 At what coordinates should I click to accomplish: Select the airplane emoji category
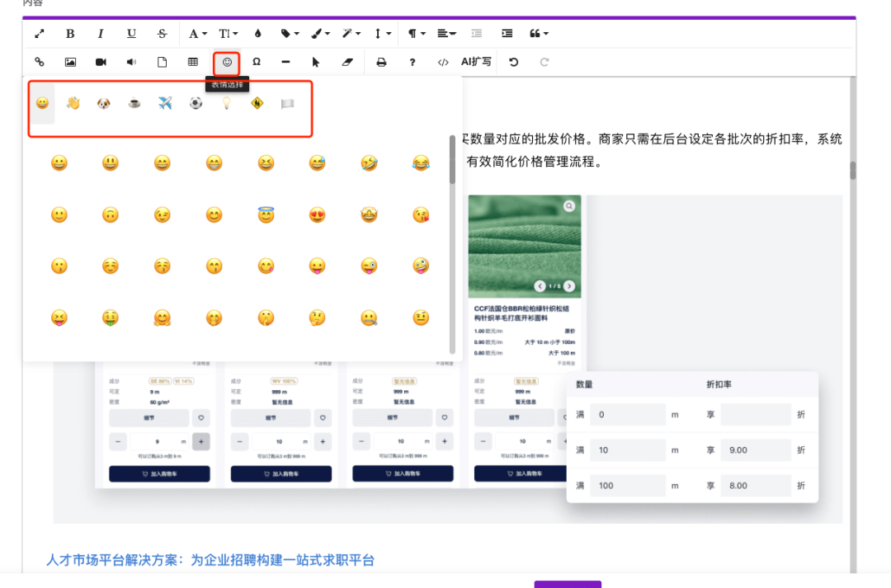pos(165,103)
